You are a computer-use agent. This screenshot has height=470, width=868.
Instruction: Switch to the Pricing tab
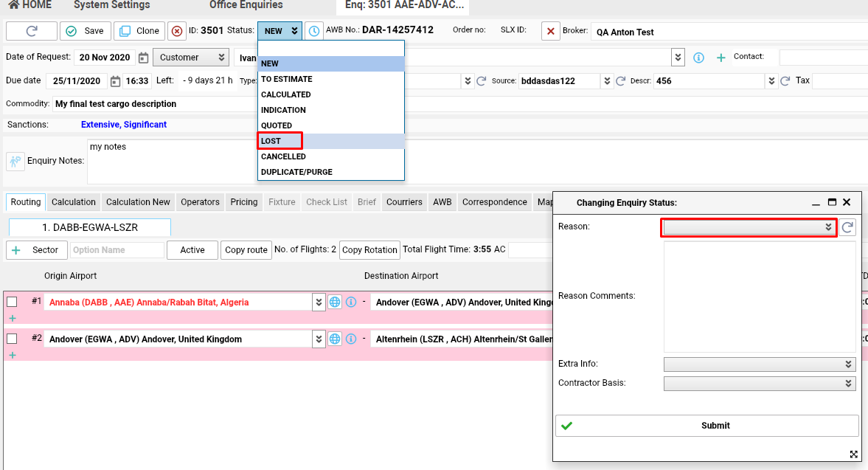(243, 202)
